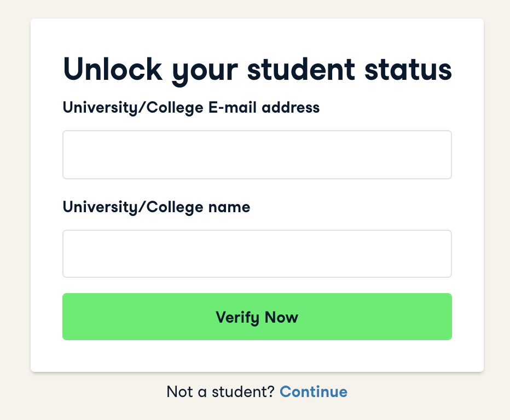Activate the school e-mail entry box

pyautogui.click(x=257, y=155)
